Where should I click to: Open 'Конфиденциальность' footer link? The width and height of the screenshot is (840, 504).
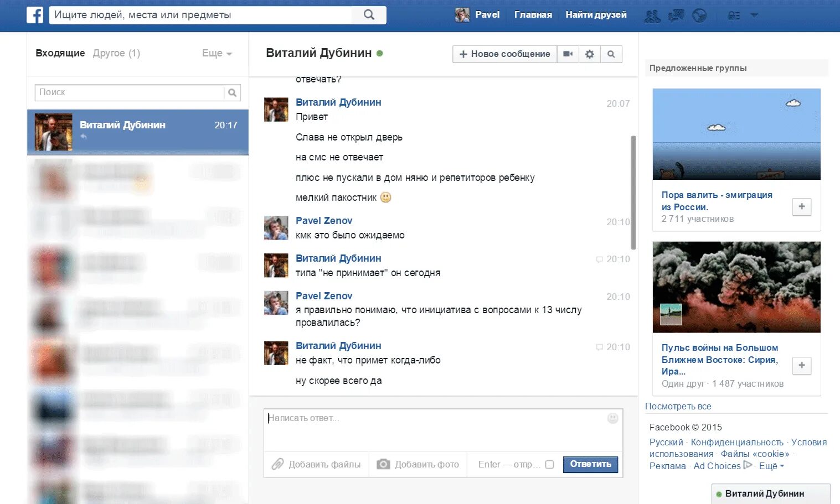coord(737,442)
